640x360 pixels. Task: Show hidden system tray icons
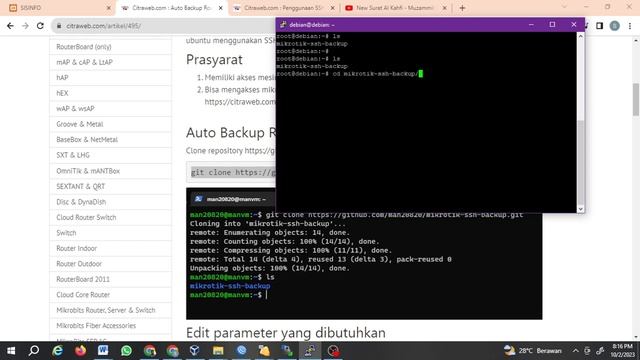[x=576, y=351]
